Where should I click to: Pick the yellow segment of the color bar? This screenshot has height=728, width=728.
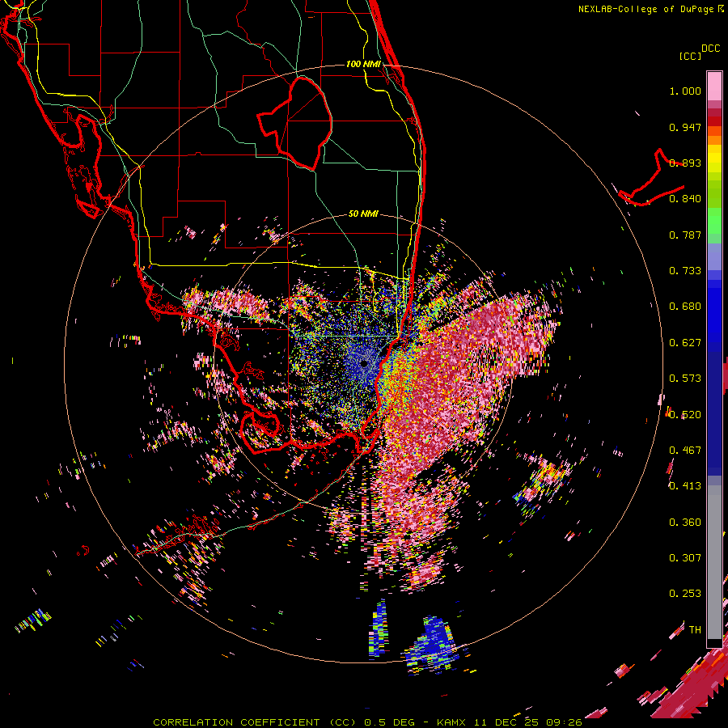(x=714, y=159)
